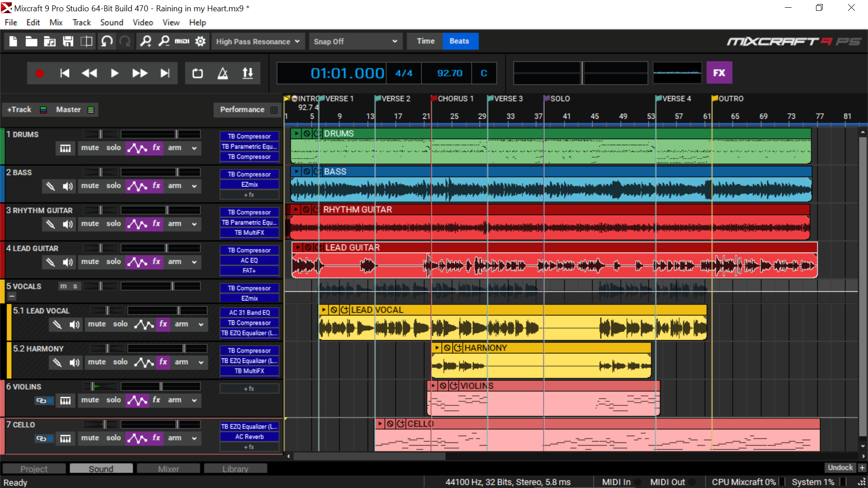Open the Snap Off dropdown

pyautogui.click(x=356, y=42)
